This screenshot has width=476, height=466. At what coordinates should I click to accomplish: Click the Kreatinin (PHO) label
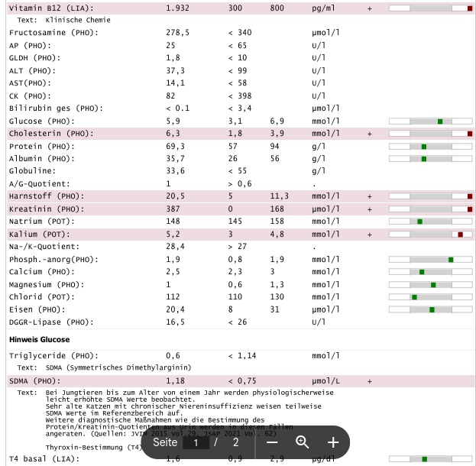[x=47, y=209]
